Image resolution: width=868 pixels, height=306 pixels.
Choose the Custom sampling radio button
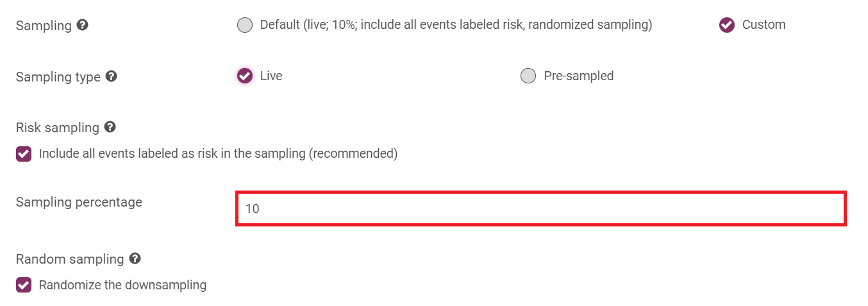pyautogui.click(x=727, y=25)
